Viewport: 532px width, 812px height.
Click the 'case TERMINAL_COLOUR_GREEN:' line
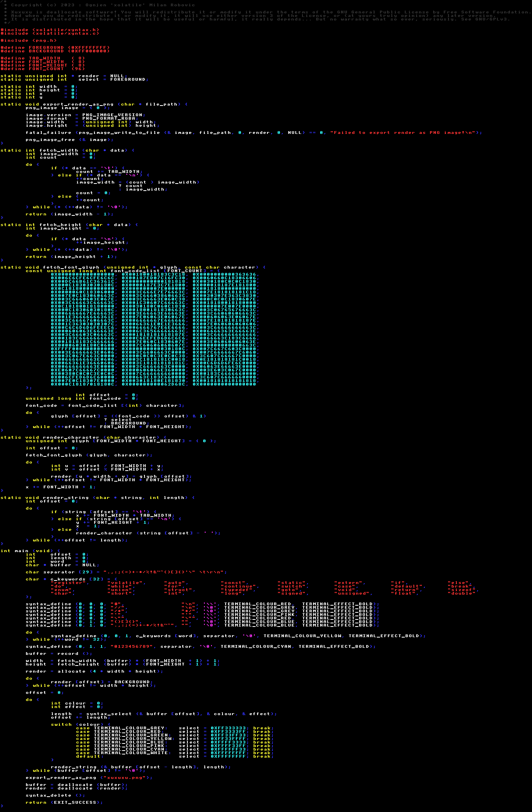tap(175, 735)
